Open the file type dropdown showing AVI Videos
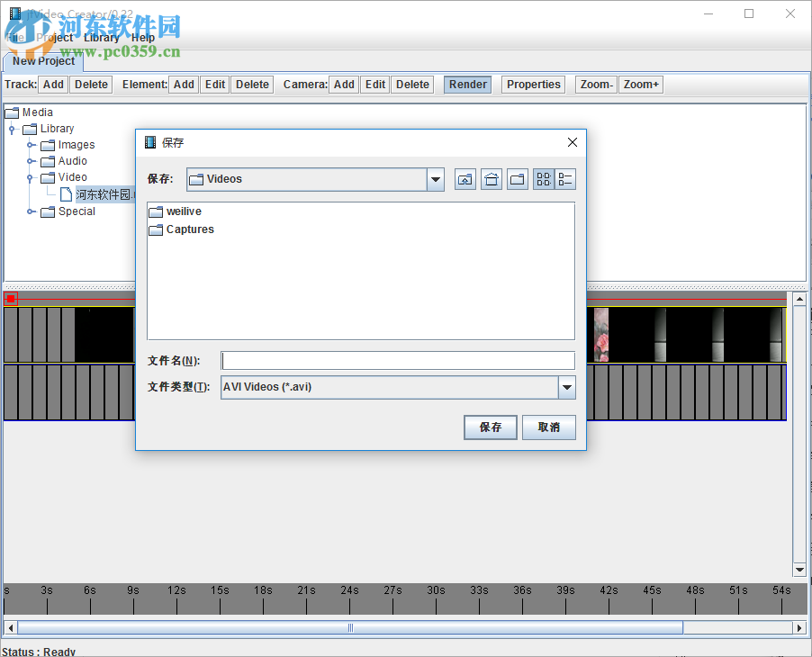Image resolution: width=812 pixels, height=657 pixels. [567, 387]
